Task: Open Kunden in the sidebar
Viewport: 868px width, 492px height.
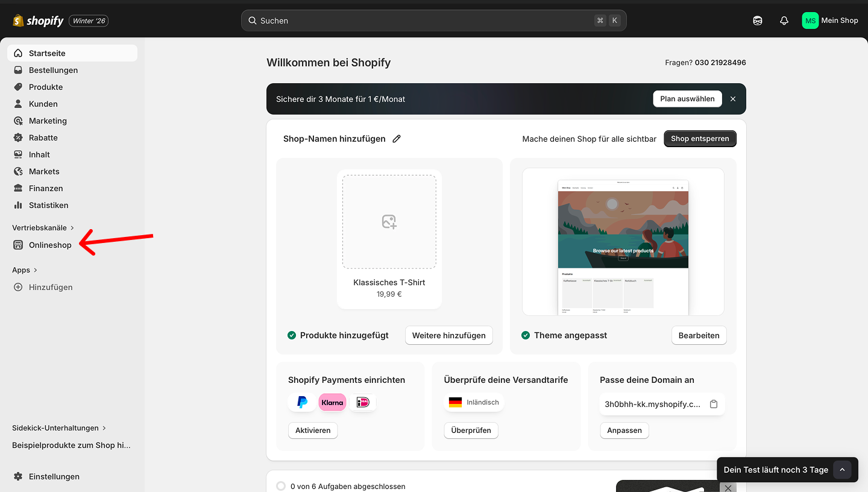Action: pos(72,104)
